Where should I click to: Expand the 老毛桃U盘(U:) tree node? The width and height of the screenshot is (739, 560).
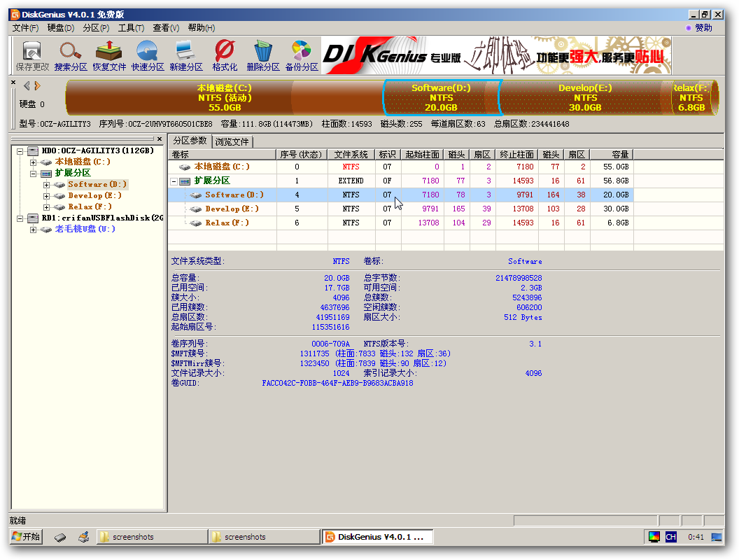click(33, 230)
